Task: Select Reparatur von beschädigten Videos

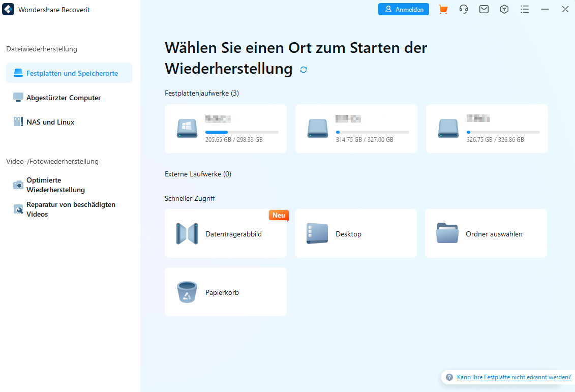Action: [71, 209]
